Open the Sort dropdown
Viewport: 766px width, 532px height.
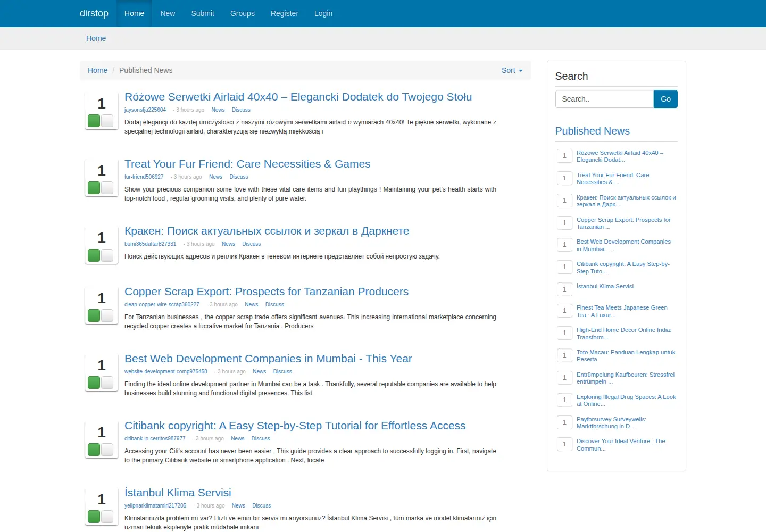(512, 70)
